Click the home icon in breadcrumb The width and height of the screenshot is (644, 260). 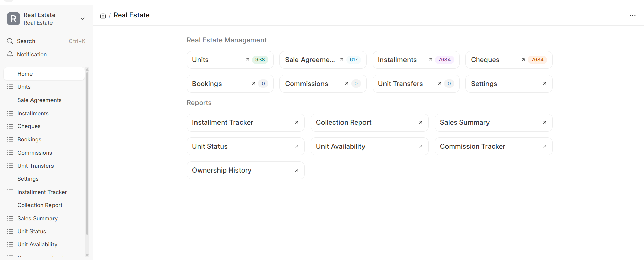103,15
